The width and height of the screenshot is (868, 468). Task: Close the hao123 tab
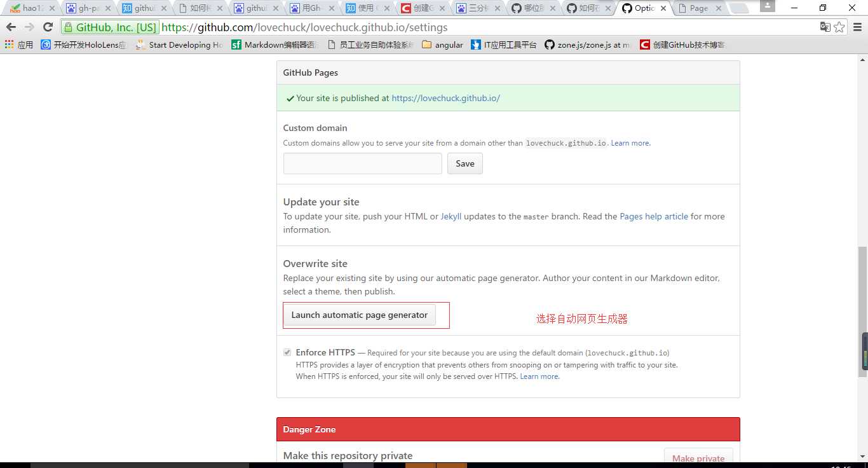point(52,9)
